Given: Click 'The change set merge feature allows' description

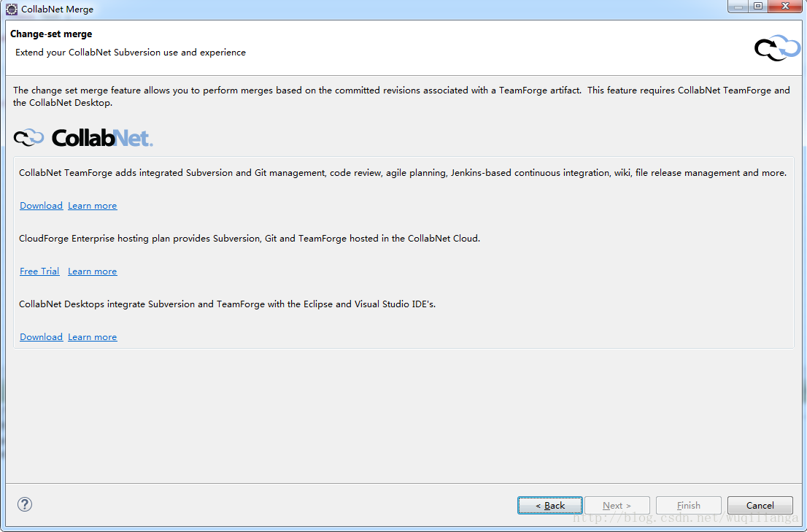Looking at the screenshot, I should [401, 96].
